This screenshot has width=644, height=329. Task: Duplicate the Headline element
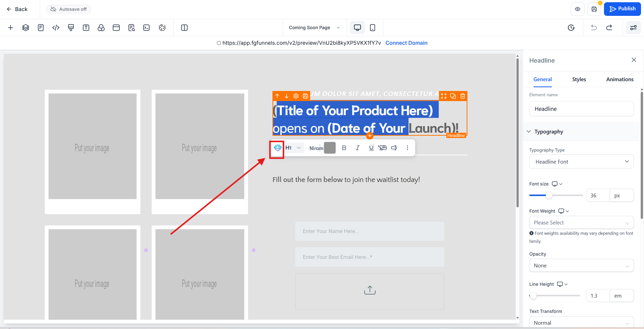[x=453, y=96]
